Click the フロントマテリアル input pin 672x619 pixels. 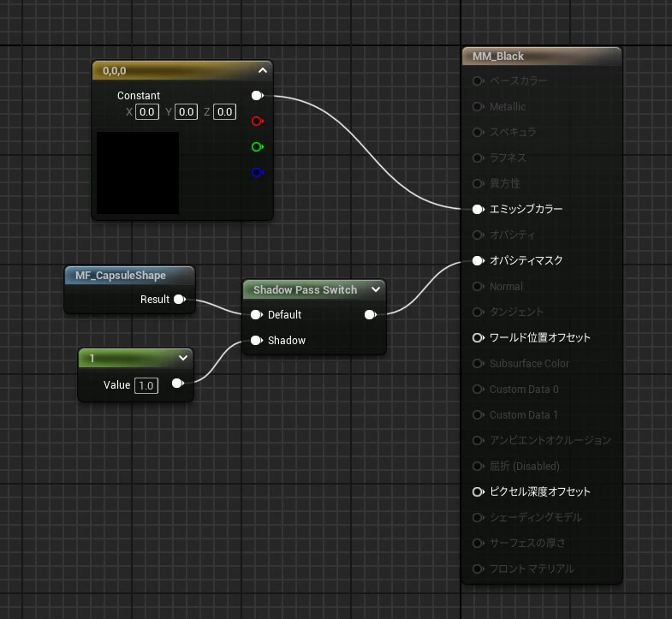(478, 568)
